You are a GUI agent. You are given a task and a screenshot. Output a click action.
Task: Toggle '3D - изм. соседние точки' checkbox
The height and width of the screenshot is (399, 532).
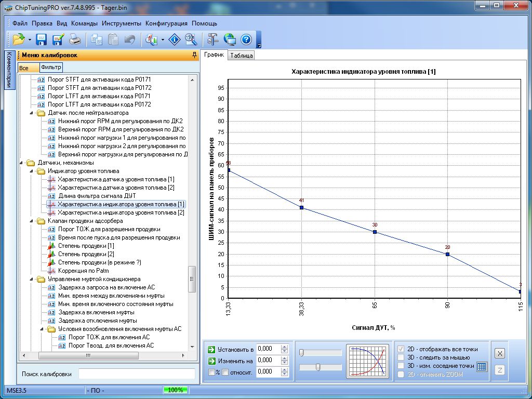(x=401, y=366)
